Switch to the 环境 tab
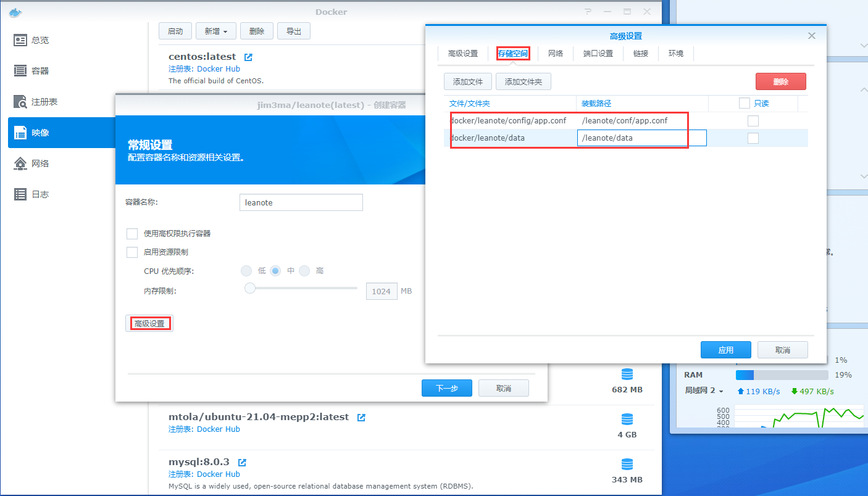This screenshot has height=496, width=868. pyautogui.click(x=675, y=54)
